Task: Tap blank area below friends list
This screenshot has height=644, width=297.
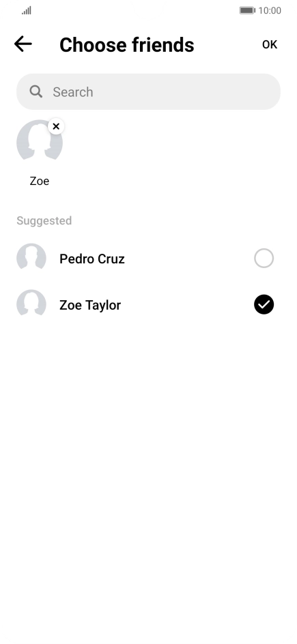Action: pyautogui.click(x=148, y=472)
